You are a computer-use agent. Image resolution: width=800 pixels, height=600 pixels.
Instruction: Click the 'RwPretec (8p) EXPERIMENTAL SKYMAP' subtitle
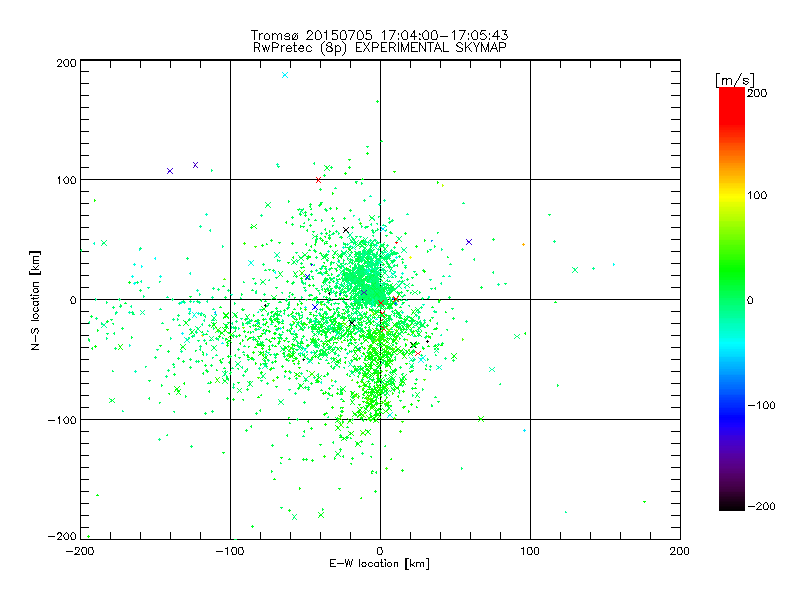[380, 48]
